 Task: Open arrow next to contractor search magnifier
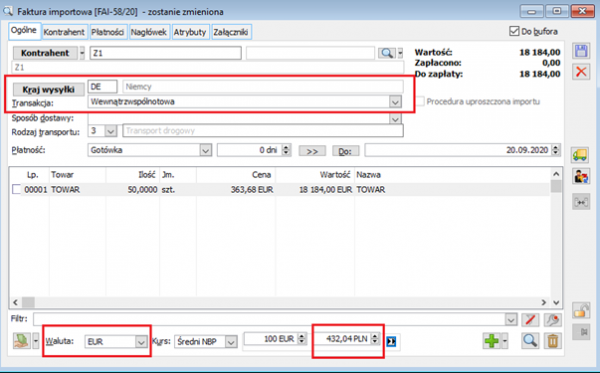(400, 53)
